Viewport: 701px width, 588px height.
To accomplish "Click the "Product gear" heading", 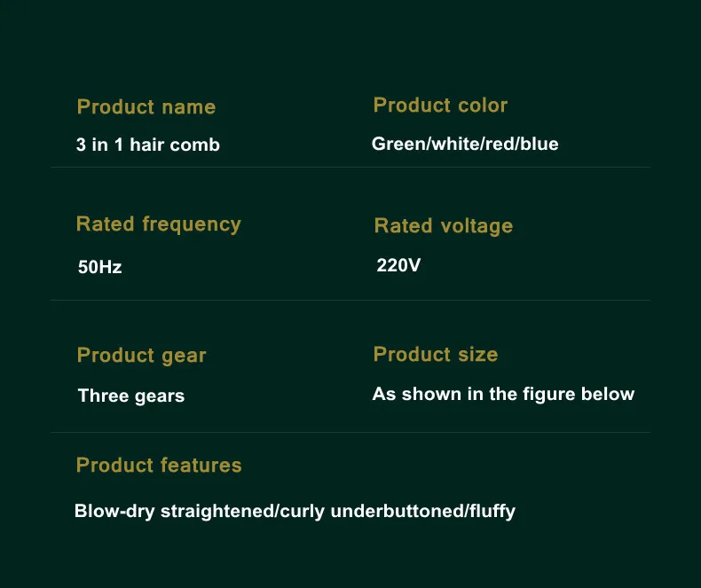I will coord(142,356).
